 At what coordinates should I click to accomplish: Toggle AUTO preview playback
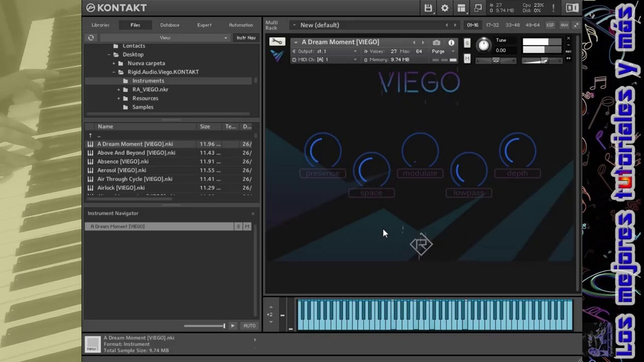click(250, 326)
